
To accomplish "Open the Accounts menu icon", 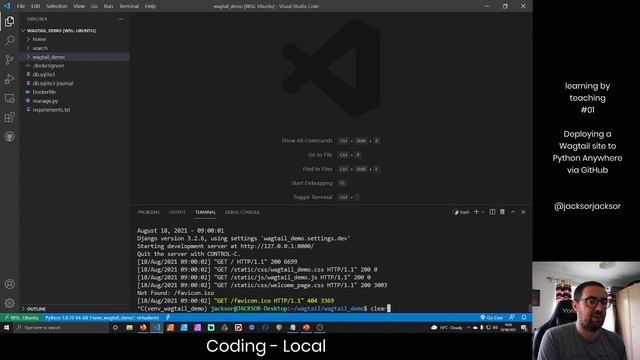I will 9,284.
